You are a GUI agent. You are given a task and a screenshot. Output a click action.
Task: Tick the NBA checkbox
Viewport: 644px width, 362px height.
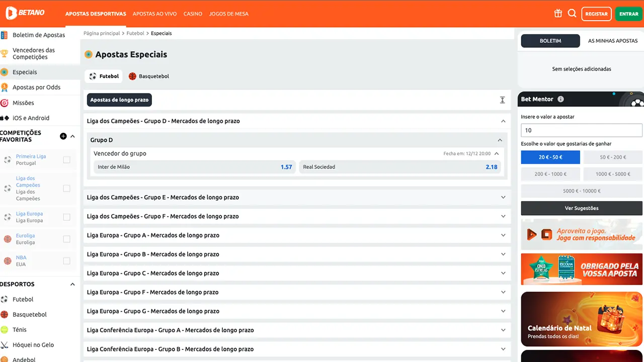point(66,261)
